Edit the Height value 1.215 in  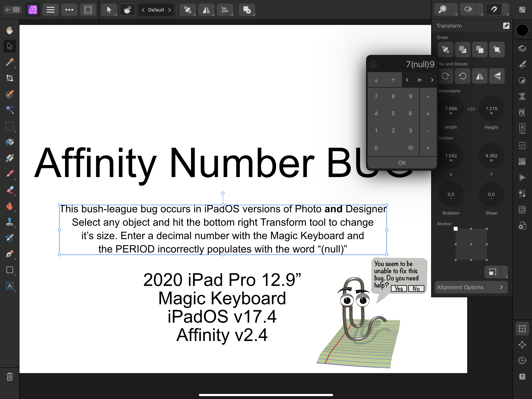(x=491, y=109)
